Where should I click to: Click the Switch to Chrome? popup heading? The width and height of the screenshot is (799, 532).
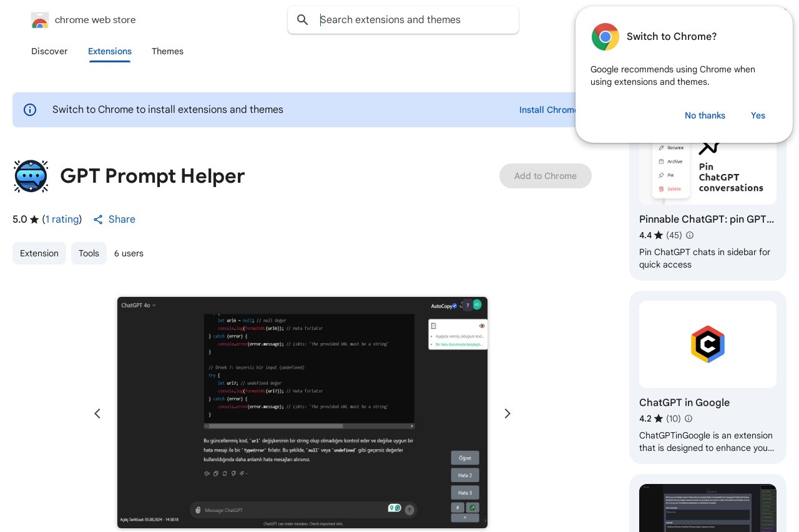(x=672, y=37)
